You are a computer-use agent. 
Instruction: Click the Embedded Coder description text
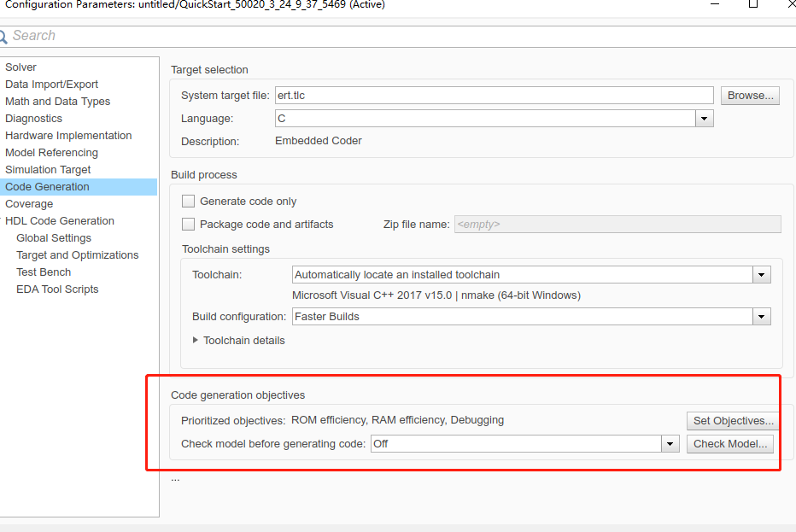click(319, 141)
